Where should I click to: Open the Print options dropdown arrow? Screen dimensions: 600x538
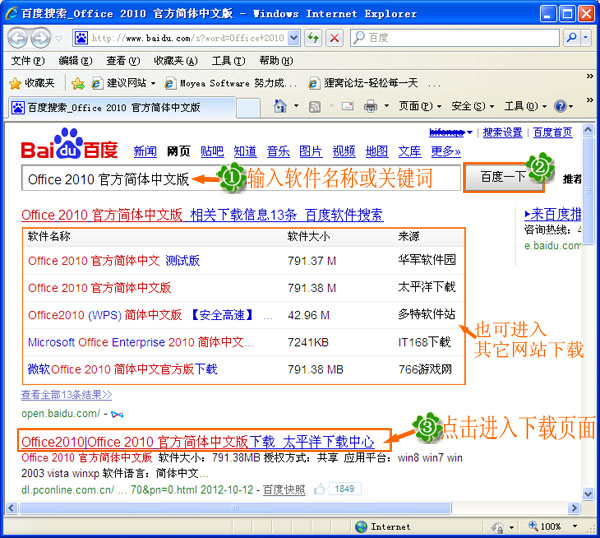pos(386,106)
